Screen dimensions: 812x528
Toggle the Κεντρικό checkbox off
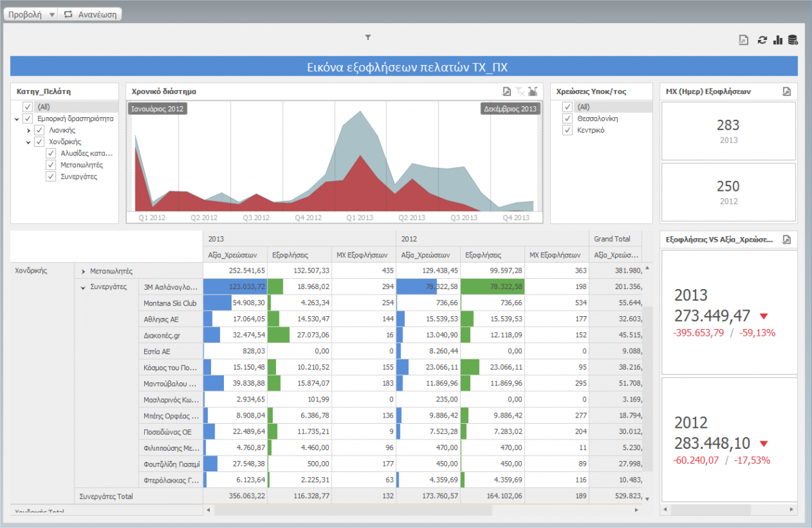click(567, 130)
